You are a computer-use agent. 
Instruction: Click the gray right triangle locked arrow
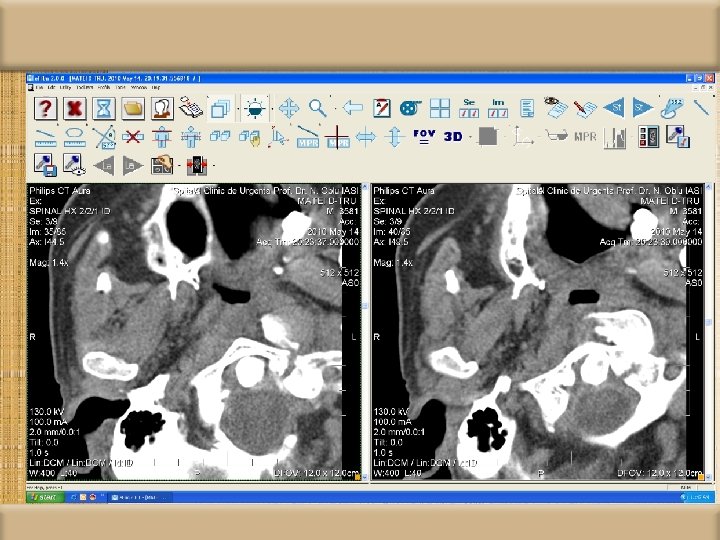pos(133,165)
